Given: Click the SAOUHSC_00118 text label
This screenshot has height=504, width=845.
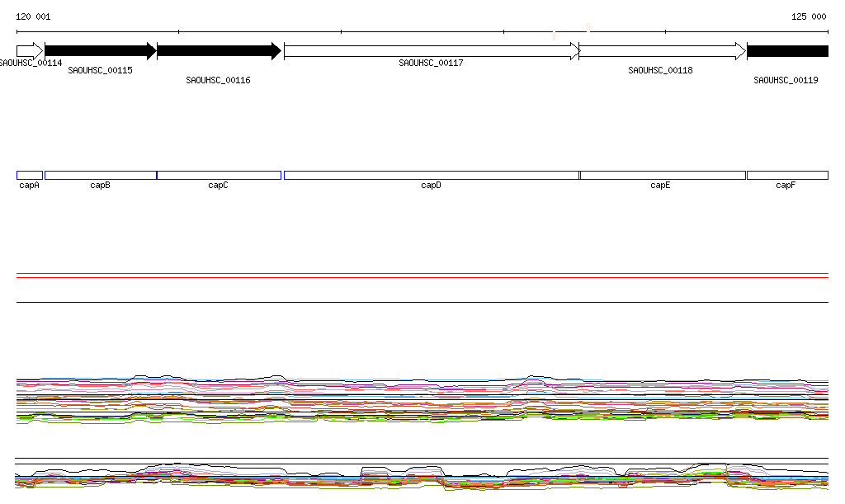Looking at the screenshot, I should (660, 71).
